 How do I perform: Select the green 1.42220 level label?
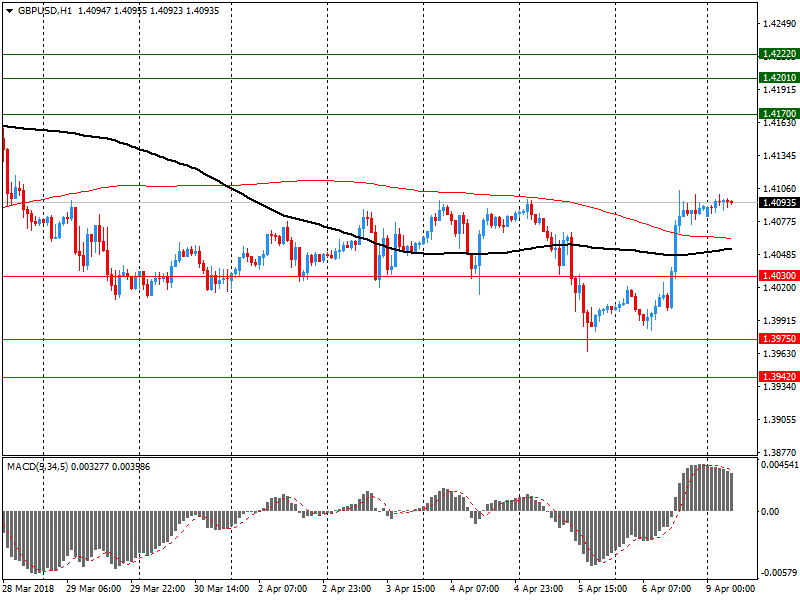pyautogui.click(x=778, y=54)
